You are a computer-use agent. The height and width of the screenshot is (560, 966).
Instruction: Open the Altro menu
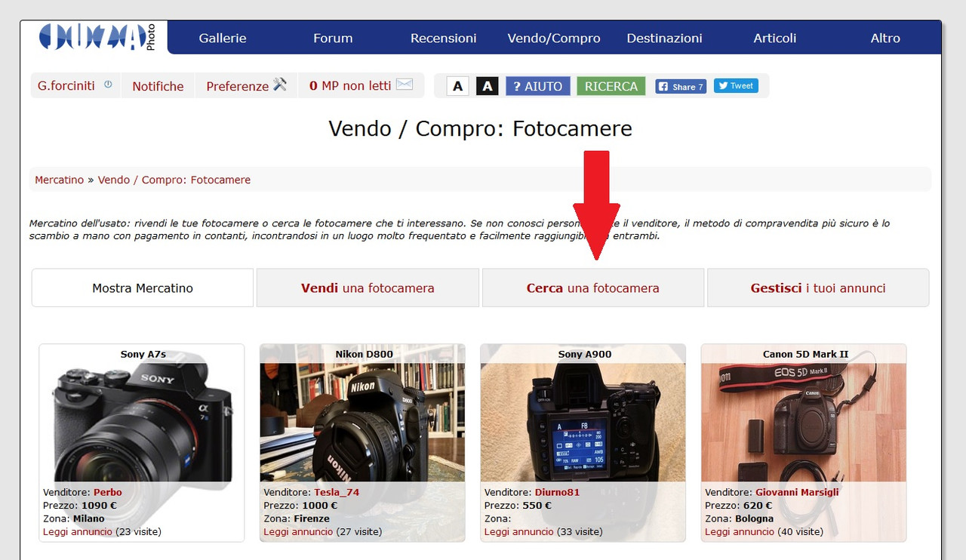885,38
